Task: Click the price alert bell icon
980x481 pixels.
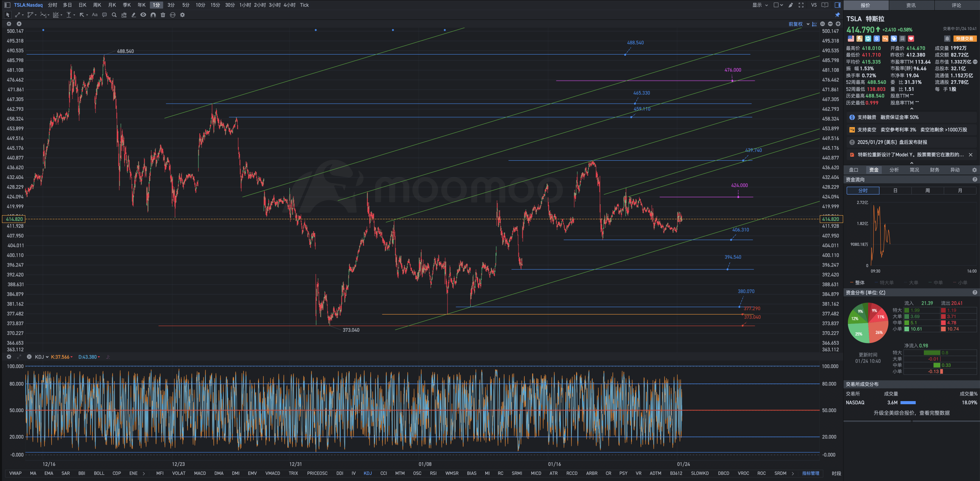Action: (947, 39)
